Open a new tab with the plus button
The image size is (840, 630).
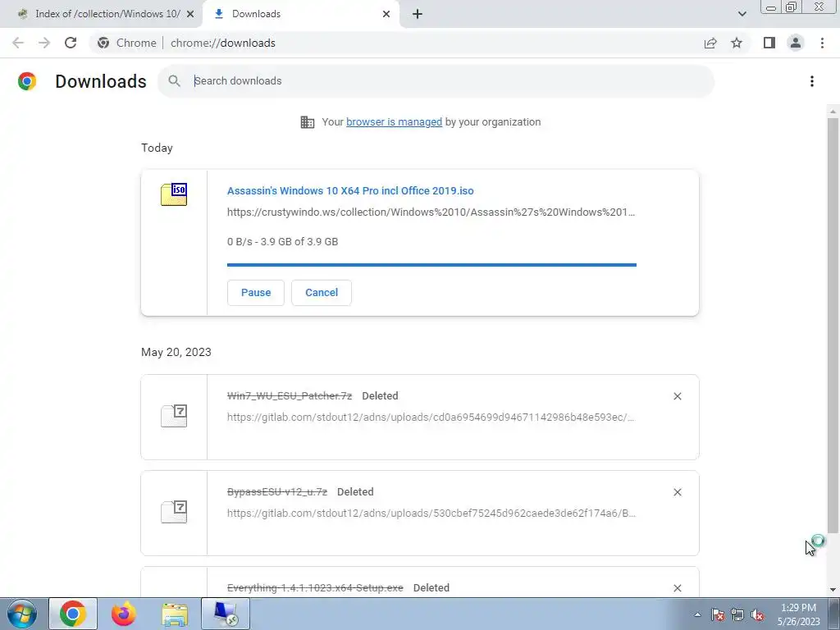(x=418, y=14)
